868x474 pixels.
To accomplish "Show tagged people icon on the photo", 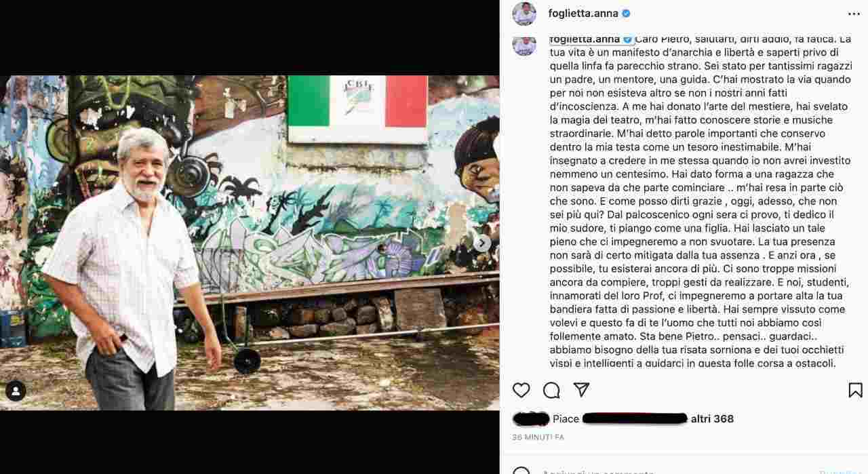I will pyautogui.click(x=16, y=391).
